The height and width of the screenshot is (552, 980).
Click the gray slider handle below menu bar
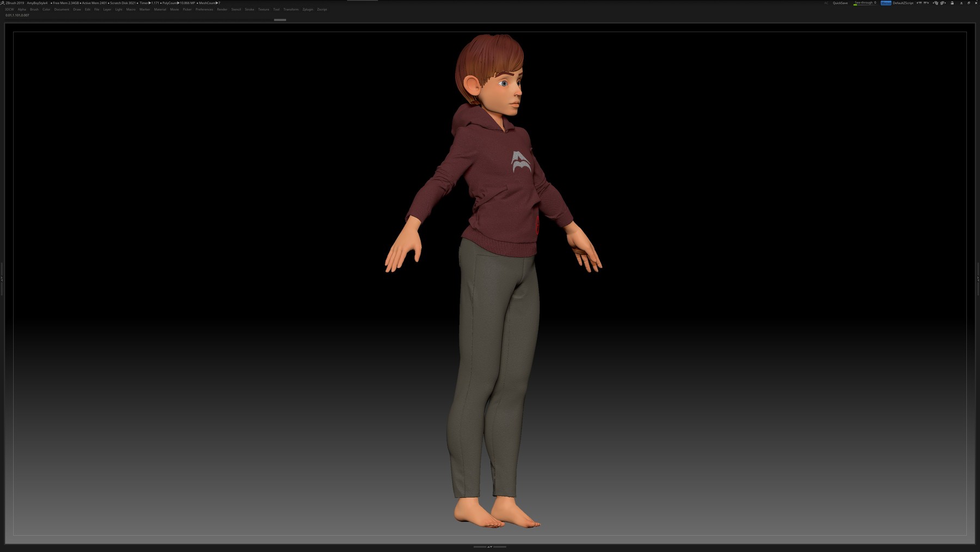280,20
